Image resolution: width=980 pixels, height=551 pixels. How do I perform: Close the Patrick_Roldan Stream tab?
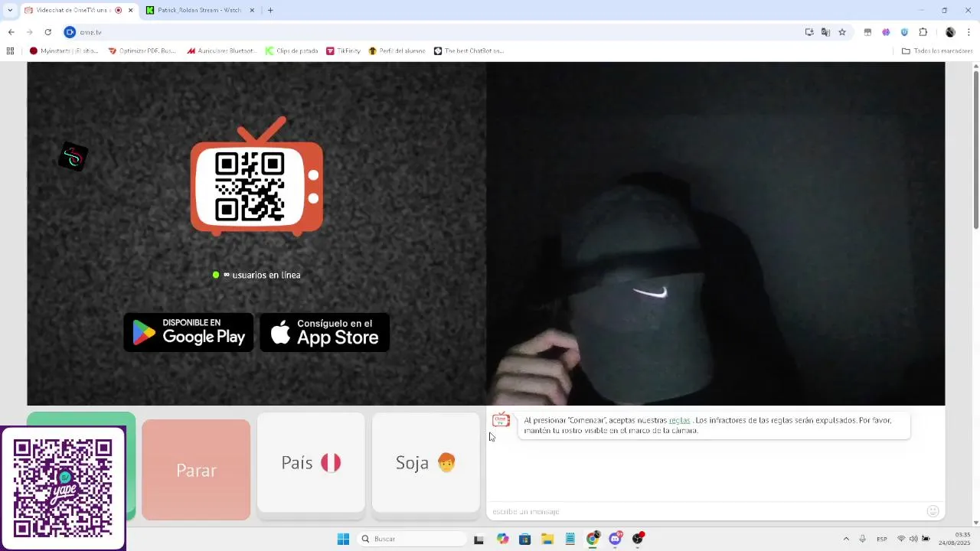(x=252, y=11)
